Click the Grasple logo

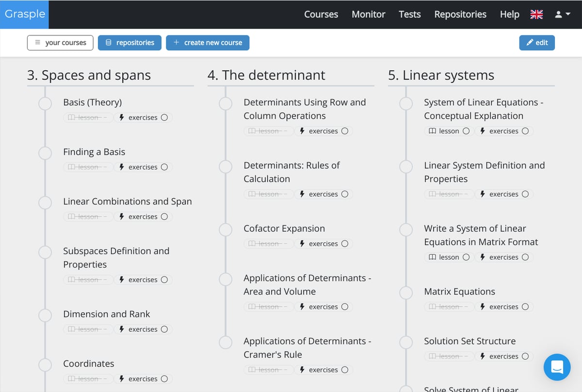(x=25, y=14)
